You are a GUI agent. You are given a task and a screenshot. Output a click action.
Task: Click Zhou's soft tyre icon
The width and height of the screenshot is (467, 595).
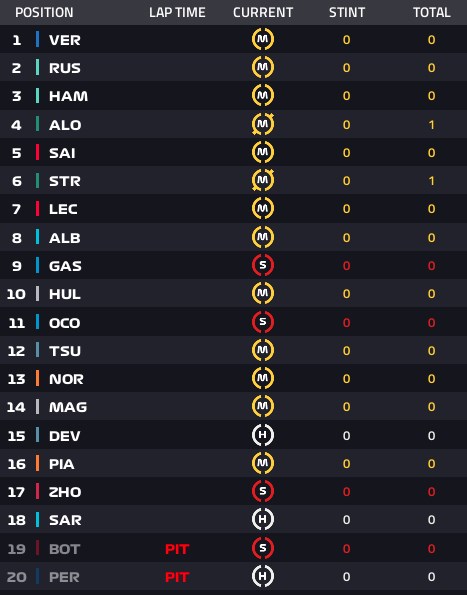tap(263, 491)
